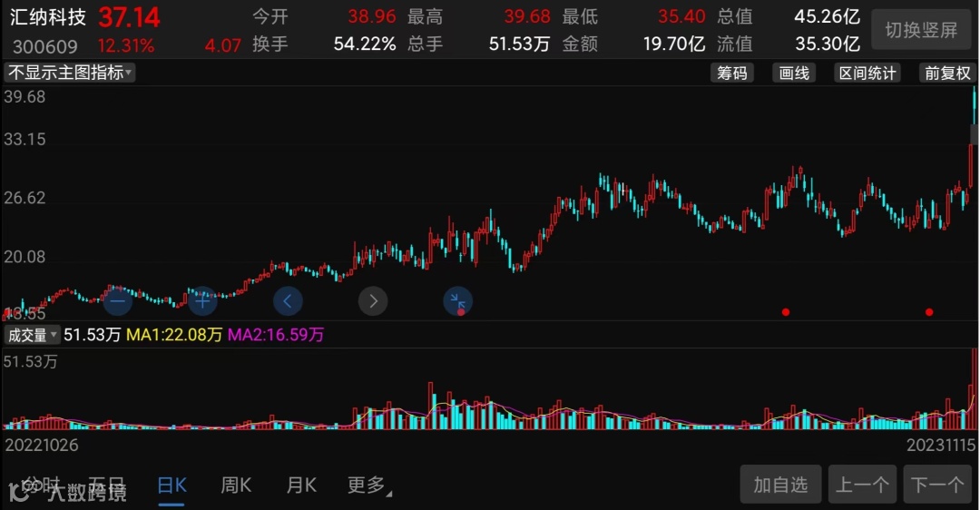The image size is (980, 510).
Task: Click stock name 汇纳科技
Action: pyautogui.click(x=48, y=17)
